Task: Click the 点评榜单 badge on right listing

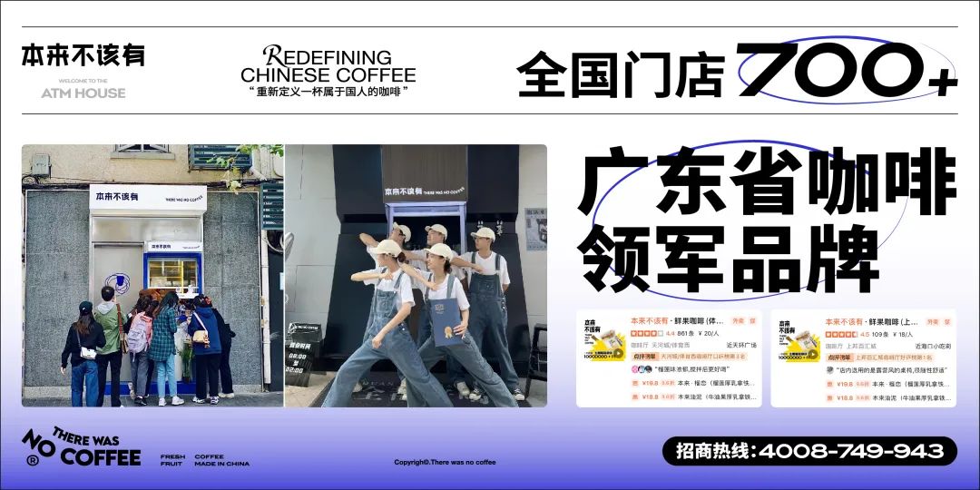Action: [x=840, y=358]
